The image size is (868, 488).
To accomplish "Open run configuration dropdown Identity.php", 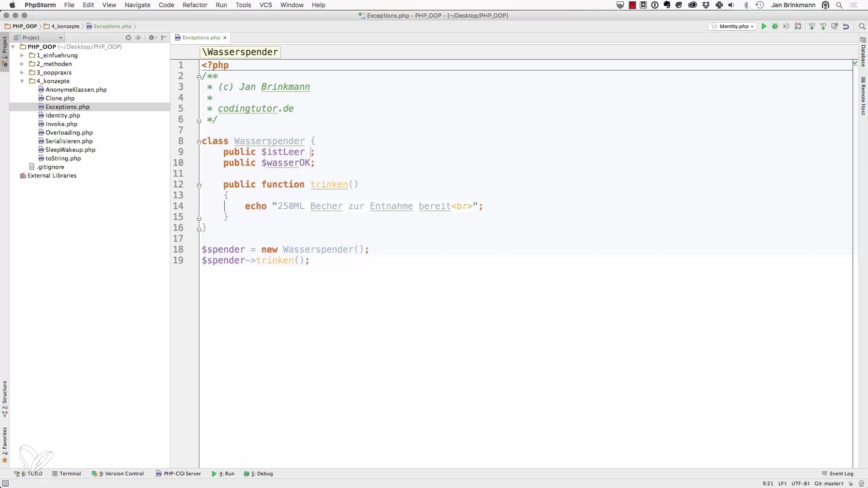I will coord(732,26).
